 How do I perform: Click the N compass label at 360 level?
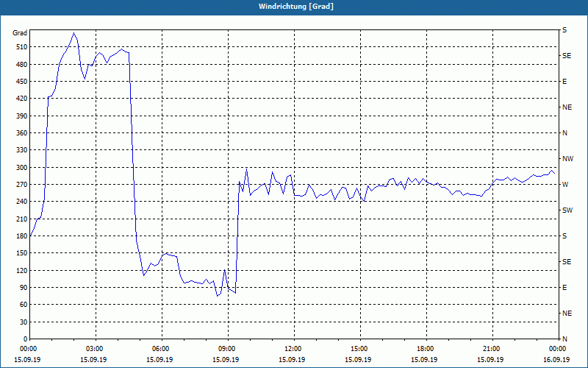point(565,133)
